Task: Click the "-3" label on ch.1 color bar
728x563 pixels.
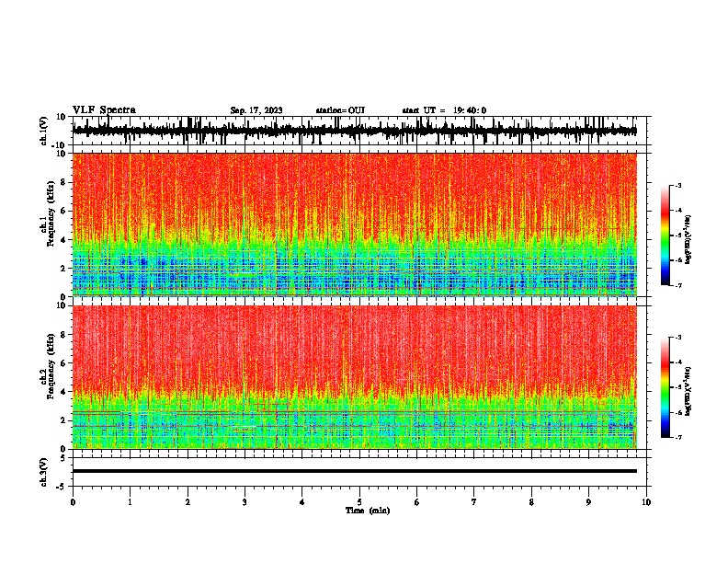Action: 678,185
